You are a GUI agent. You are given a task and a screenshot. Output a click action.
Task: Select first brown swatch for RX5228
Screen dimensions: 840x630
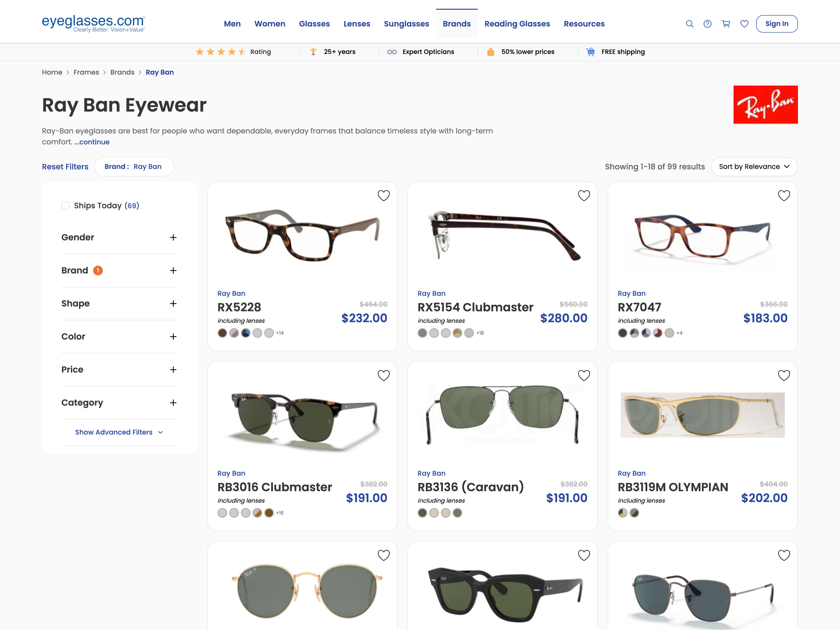coord(223,333)
